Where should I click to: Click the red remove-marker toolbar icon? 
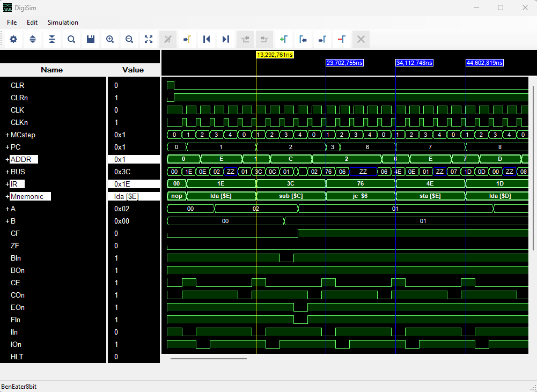point(342,39)
